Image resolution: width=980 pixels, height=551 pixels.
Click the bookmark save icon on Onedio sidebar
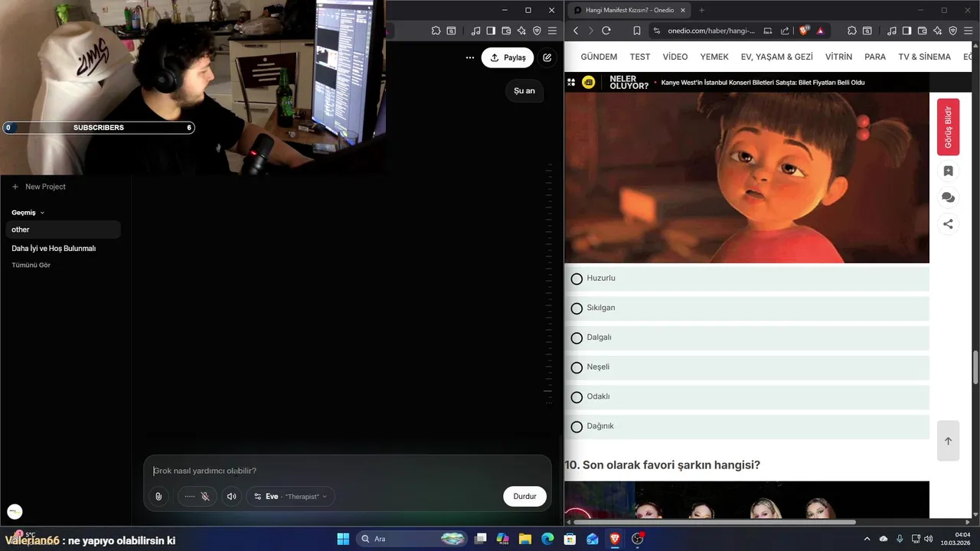coord(948,171)
